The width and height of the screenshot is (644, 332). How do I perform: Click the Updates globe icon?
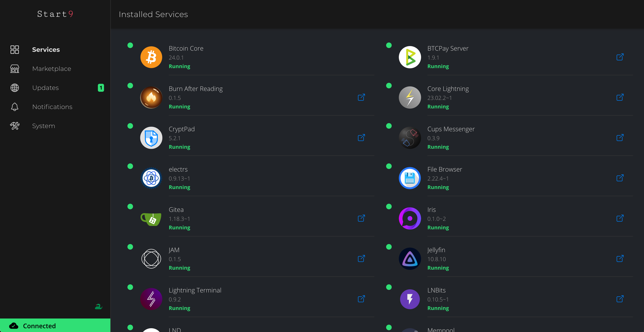click(x=15, y=88)
